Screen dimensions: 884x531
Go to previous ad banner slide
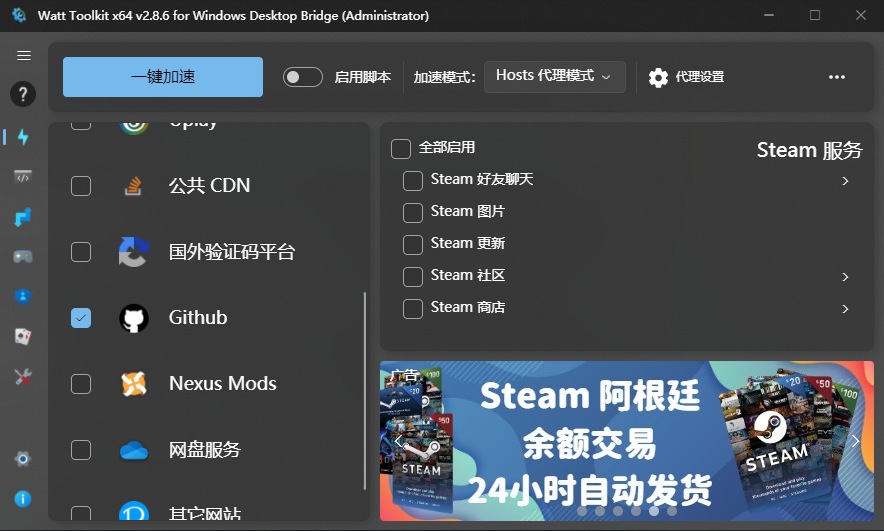398,441
